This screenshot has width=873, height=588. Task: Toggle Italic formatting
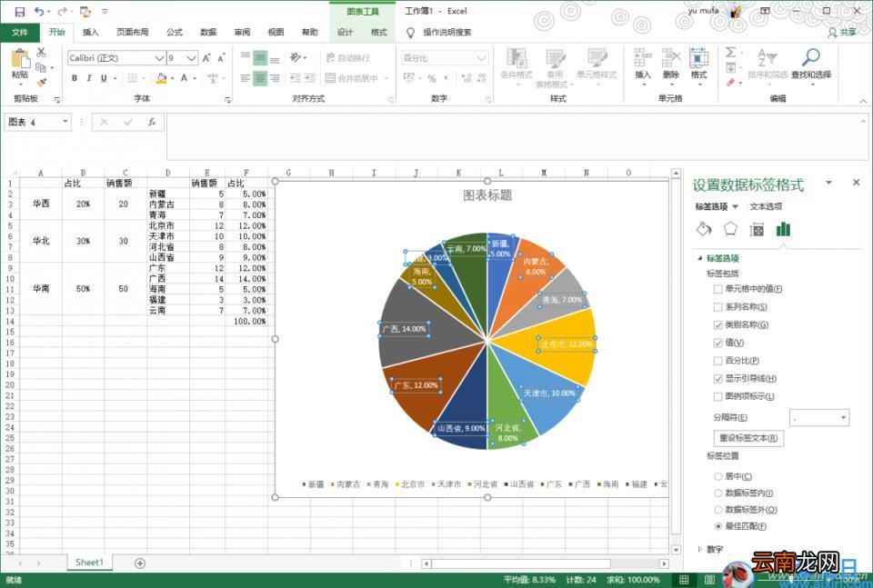point(88,78)
